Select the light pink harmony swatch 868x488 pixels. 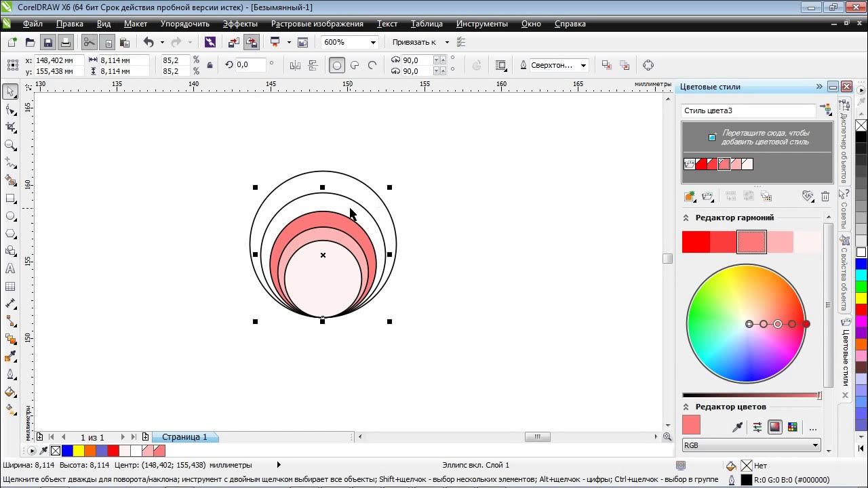pyautogui.click(x=779, y=242)
